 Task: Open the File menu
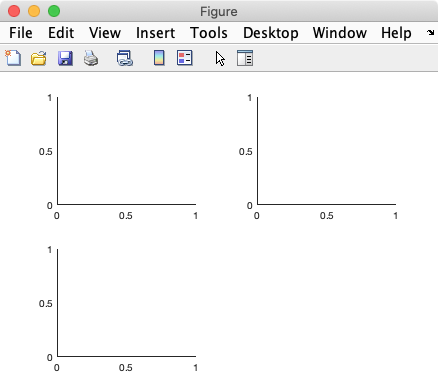click(x=21, y=33)
